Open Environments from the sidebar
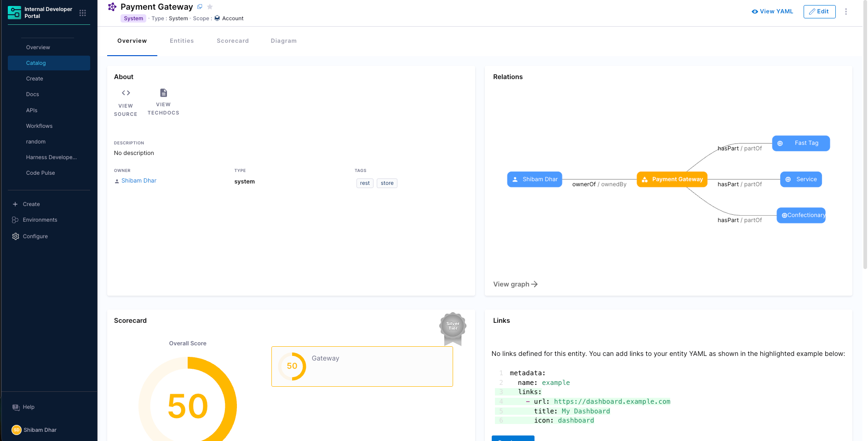This screenshot has height=441, width=868. (40, 220)
